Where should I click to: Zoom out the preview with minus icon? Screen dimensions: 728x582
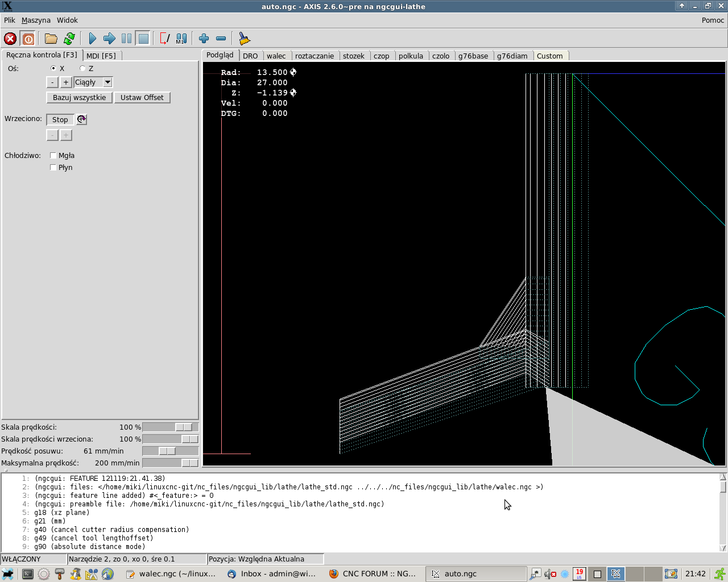[x=221, y=39]
